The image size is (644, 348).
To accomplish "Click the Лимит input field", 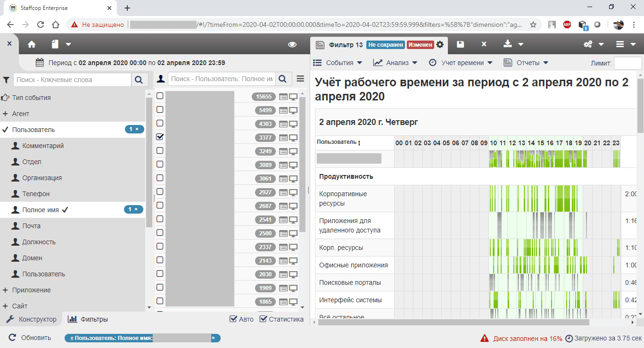I will 627,63.
